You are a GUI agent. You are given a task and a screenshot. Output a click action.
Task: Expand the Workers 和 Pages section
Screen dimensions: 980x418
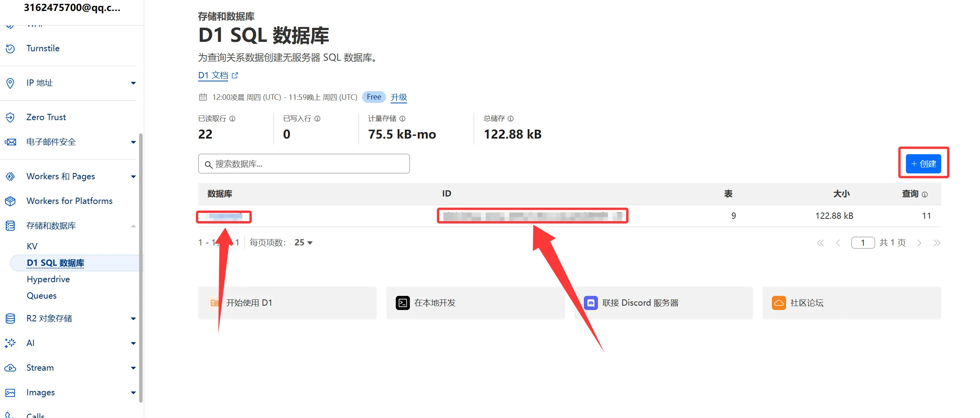tap(133, 177)
